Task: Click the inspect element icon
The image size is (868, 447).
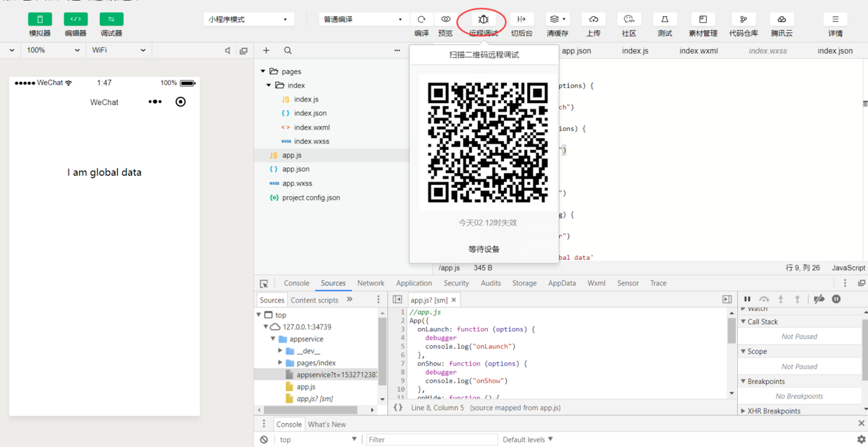Action: 264,284
